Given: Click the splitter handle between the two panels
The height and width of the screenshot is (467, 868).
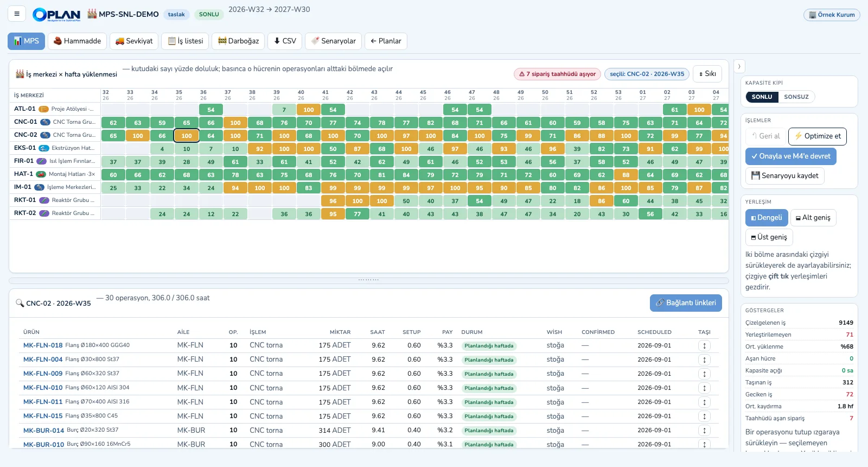Looking at the screenshot, I should pyautogui.click(x=369, y=280).
